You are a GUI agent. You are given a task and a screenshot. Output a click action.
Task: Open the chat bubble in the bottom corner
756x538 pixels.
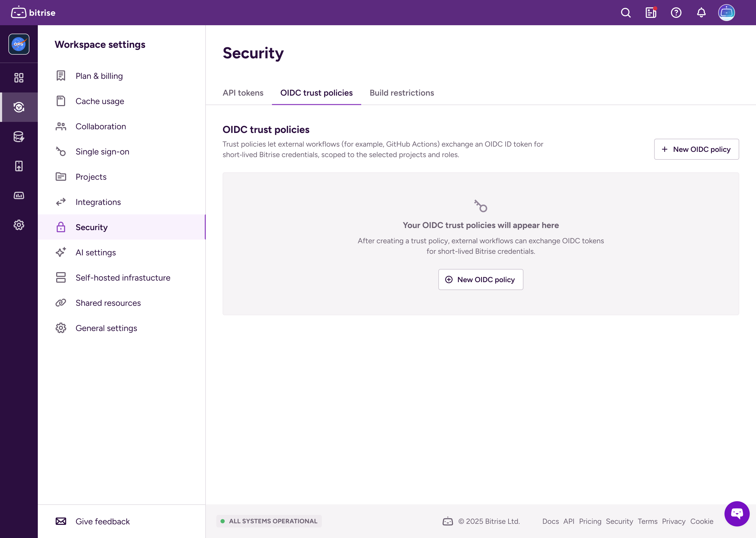[737, 514]
